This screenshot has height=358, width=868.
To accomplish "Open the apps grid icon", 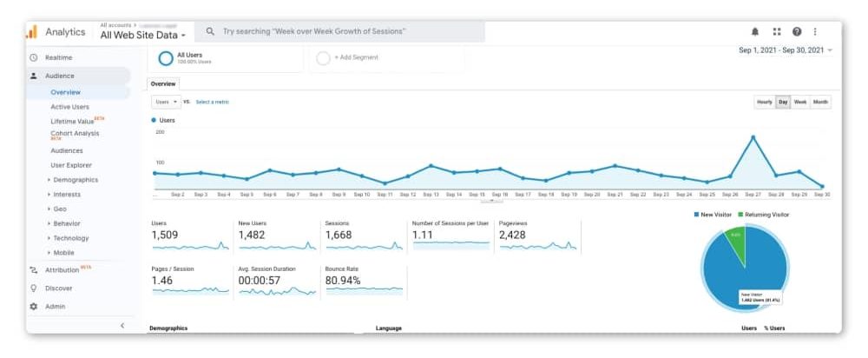I will coord(777,31).
